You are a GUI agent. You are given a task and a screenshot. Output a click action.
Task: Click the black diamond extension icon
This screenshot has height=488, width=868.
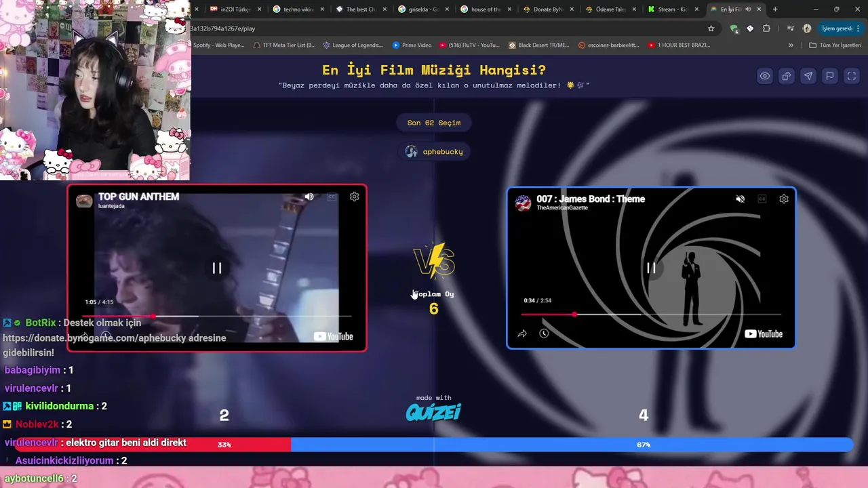750,28
